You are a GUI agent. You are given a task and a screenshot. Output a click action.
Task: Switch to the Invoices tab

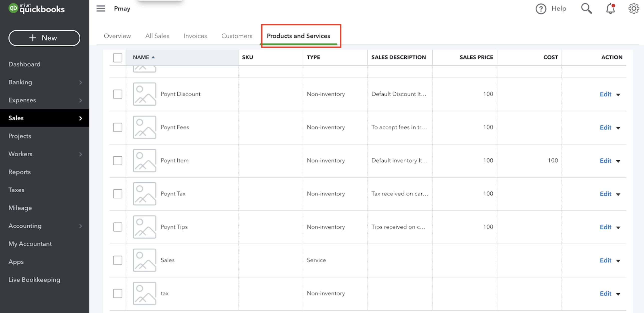coord(195,36)
